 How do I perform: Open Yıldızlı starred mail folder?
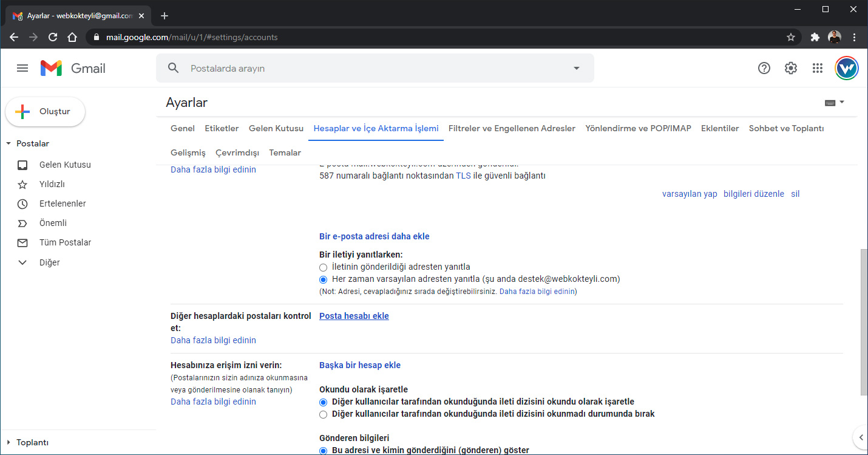52,184
